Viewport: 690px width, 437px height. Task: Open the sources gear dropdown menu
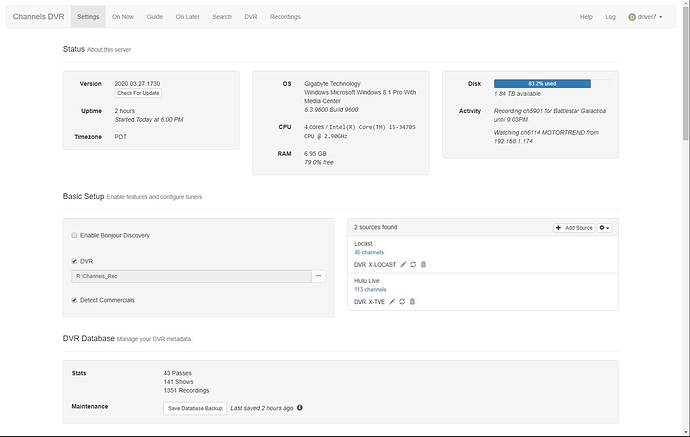point(603,228)
